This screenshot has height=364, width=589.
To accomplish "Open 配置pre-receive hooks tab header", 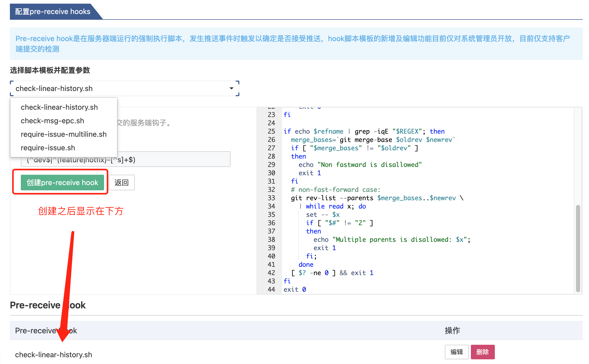I will [x=53, y=12].
